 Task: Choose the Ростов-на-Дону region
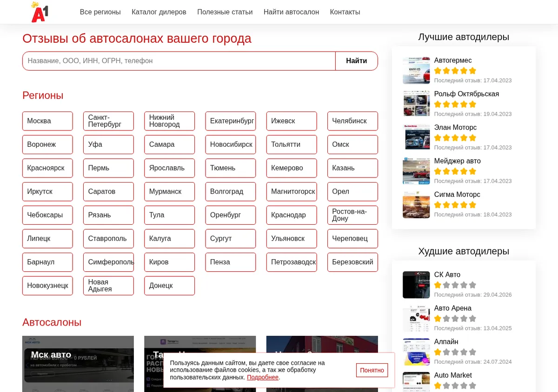352,215
